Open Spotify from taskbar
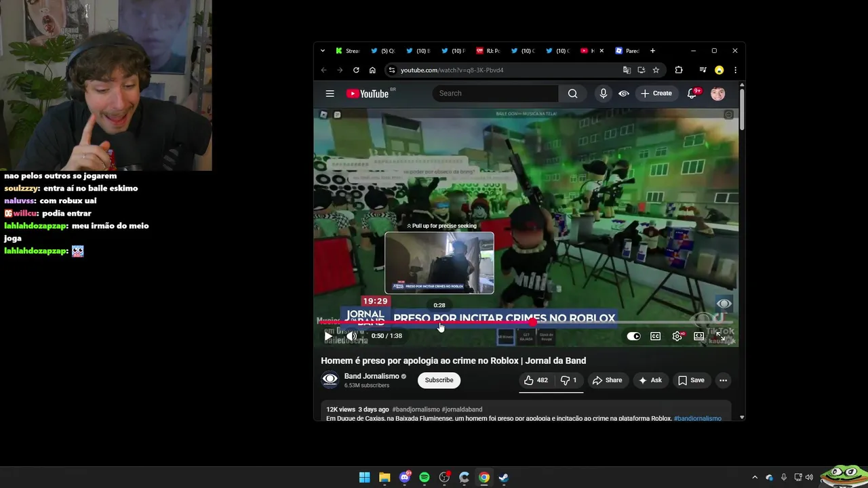 425,477
